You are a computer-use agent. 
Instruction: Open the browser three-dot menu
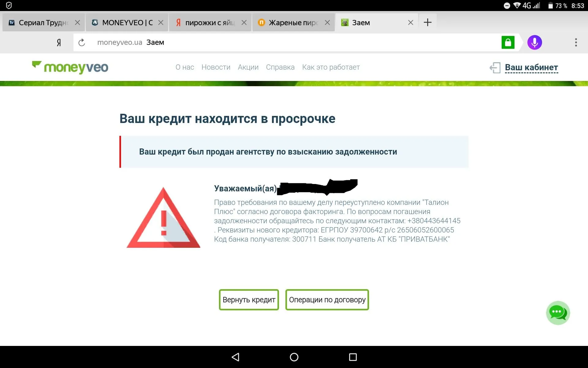[576, 42]
